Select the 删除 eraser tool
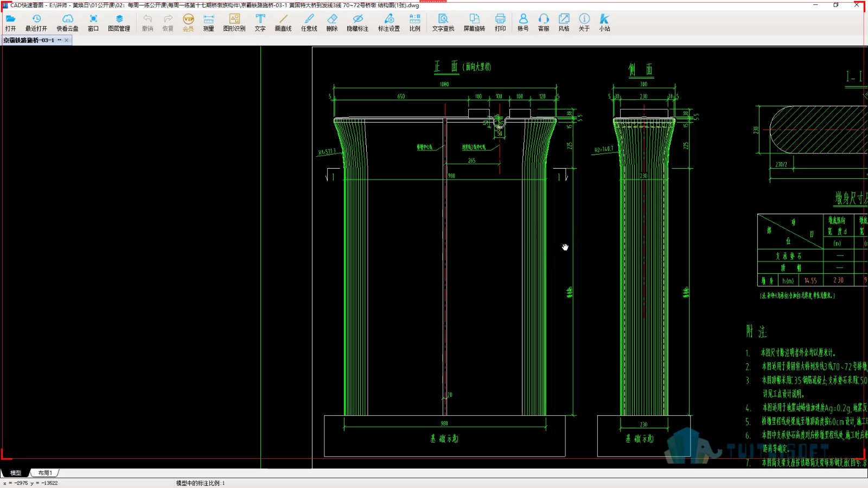This screenshot has height=488, width=868. (x=332, y=22)
